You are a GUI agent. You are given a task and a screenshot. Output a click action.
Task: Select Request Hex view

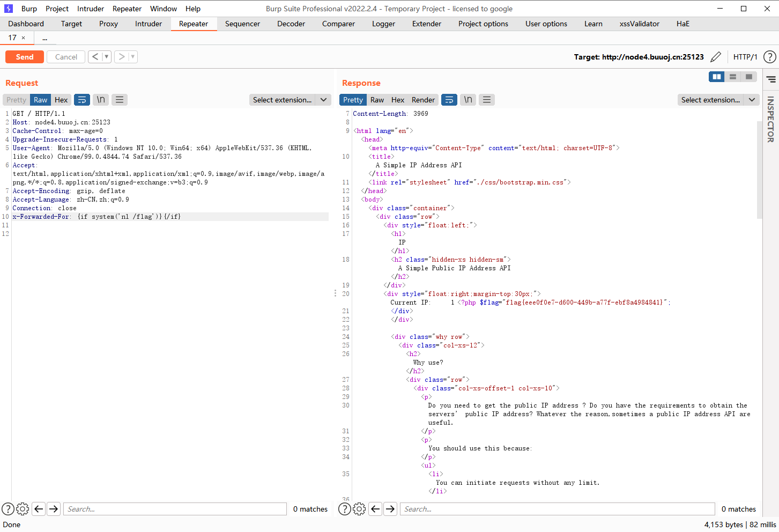(61, 100)
